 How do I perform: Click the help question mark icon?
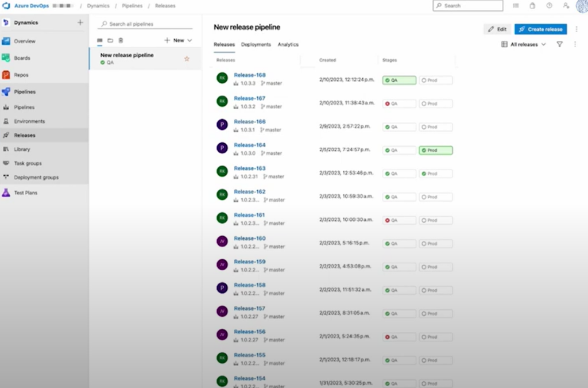[x=549, y=6]
